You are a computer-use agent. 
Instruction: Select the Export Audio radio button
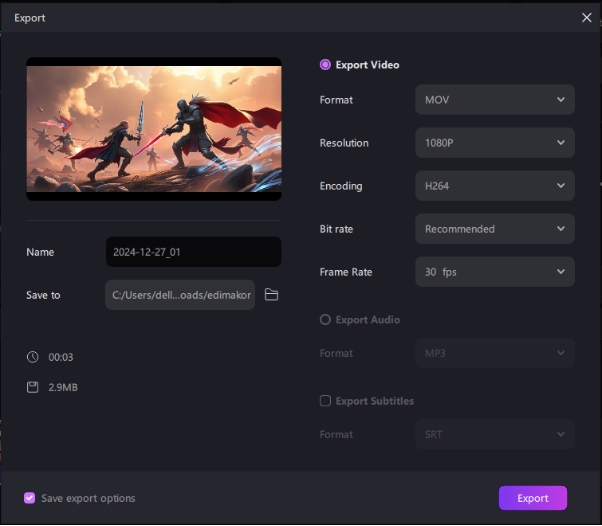tap(325, 319)
